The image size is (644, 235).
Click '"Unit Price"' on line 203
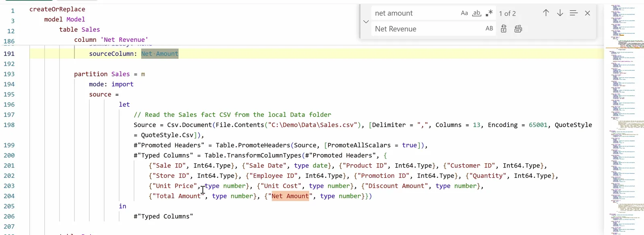point(175,186)
